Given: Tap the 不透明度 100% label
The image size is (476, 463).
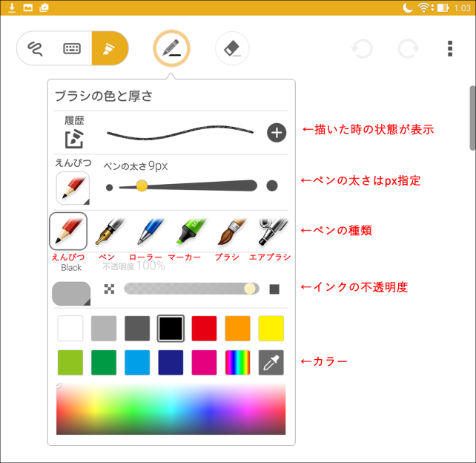Looking at the screenshot, I should pyautogui.click(x=133, y=266).
